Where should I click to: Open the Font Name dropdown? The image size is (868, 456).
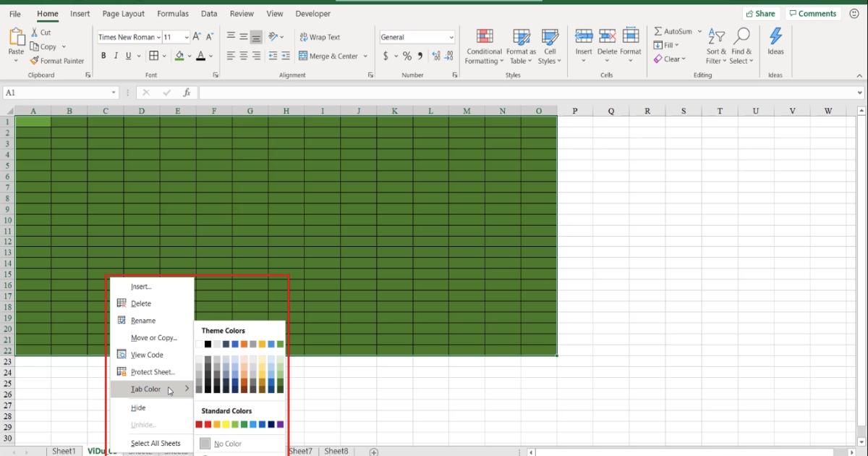[158, 36]
